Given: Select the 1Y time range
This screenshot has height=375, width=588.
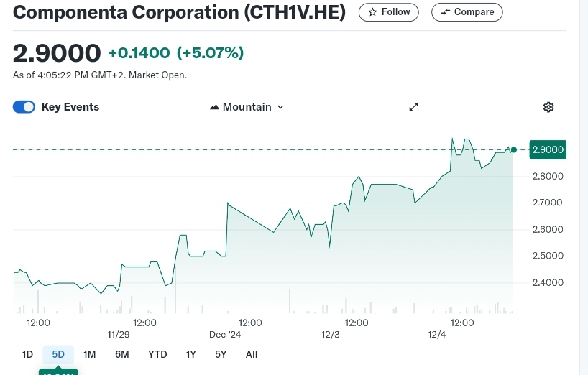Looking at the screenshot, I should pos(190,354).
